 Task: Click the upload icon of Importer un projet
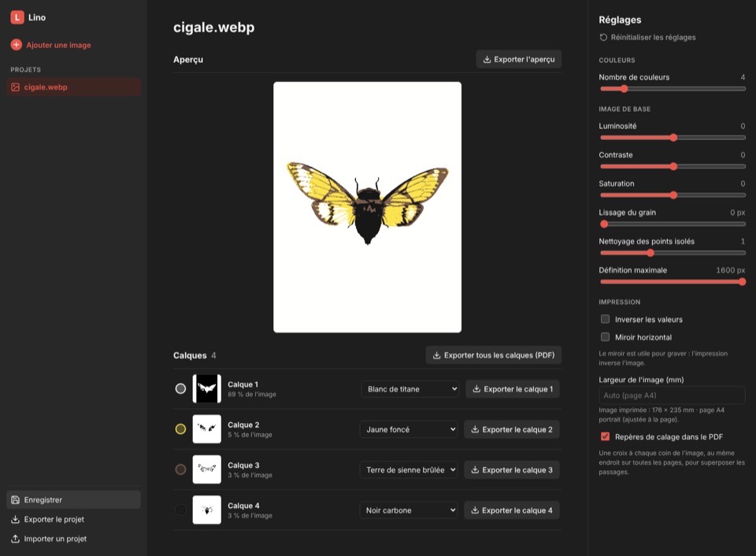(x=16, y=539)
